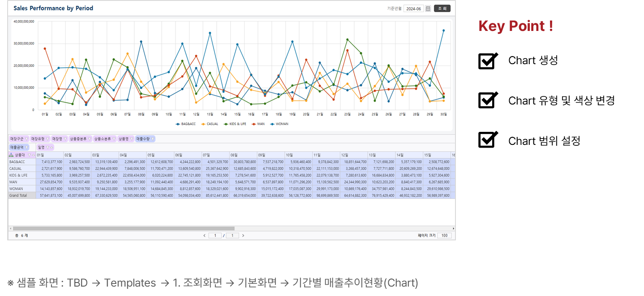
Task: Click filter icon on 매장명 field
Action: point(65,139)
